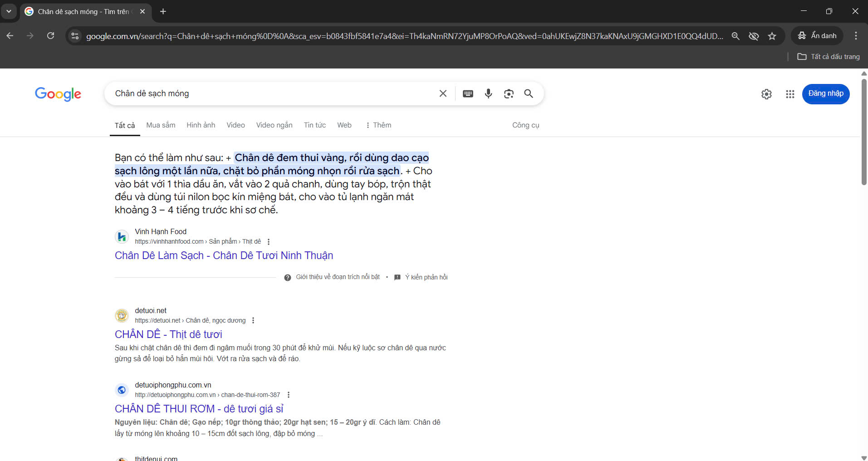This screenshot has height=461, width=868.
Task: Close the Chân dê sạch móng tab
Action: pyautogui.click(x=142, y=11)
